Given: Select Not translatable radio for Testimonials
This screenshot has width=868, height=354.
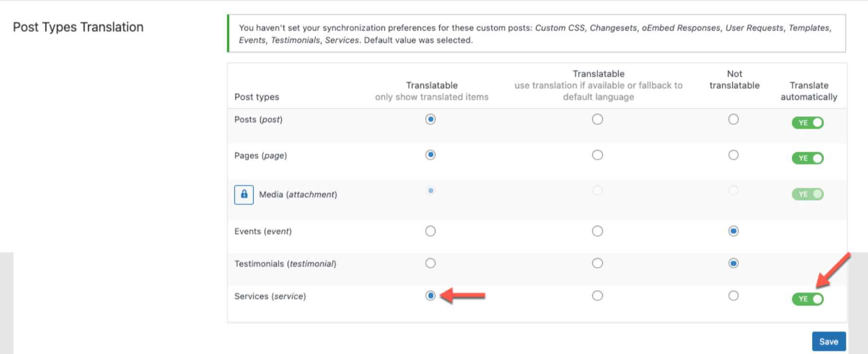Looking at the screenshot, I should pyautogui.click(x=733, y=263).
